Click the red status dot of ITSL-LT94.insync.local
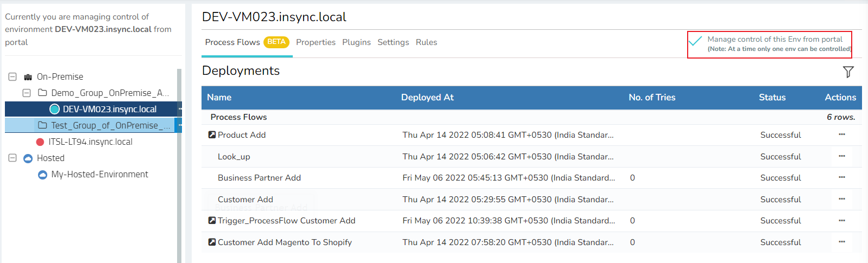This screenshot has width=868, height=263. point(40,142)
